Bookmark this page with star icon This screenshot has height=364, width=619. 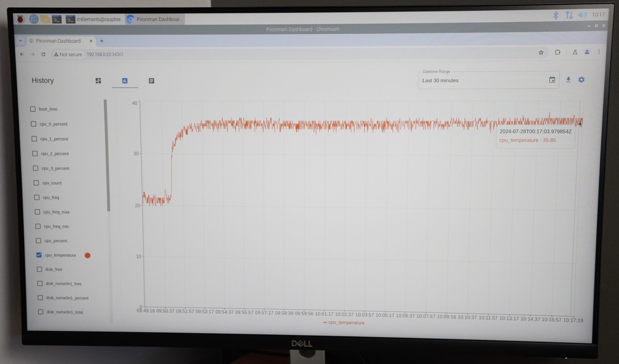click(541, 52)
